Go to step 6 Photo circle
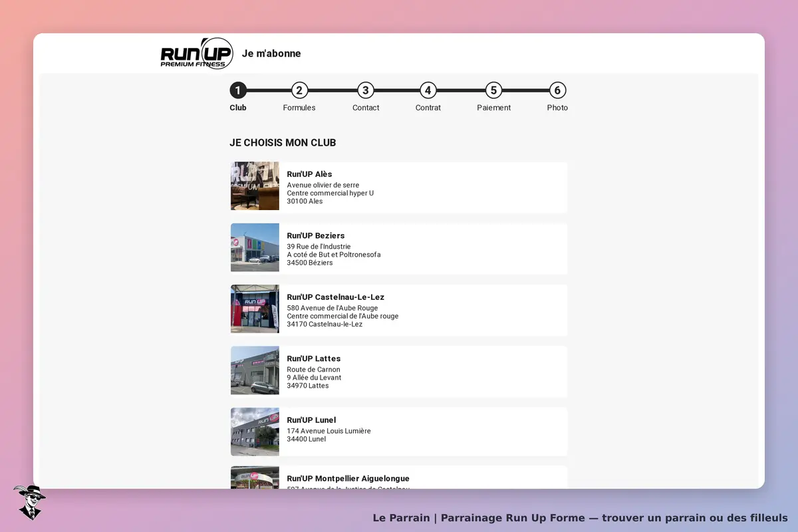Image resolution: width=798 pixels, height=532 pixels. [x=557, y=90]
